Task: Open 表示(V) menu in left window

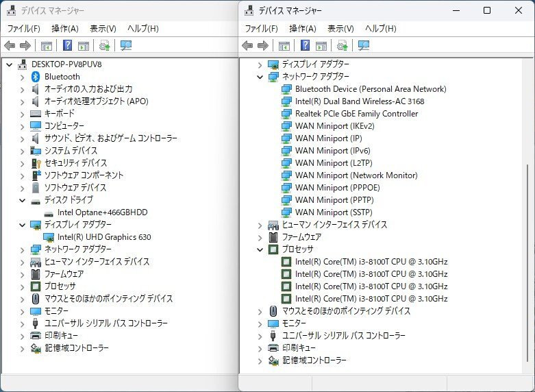Action: pos(103,28)
